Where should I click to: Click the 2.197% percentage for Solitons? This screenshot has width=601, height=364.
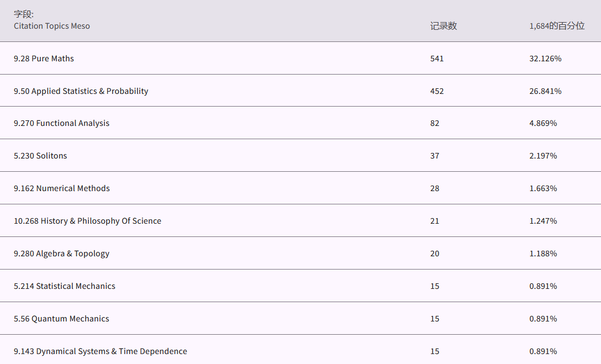542,156
